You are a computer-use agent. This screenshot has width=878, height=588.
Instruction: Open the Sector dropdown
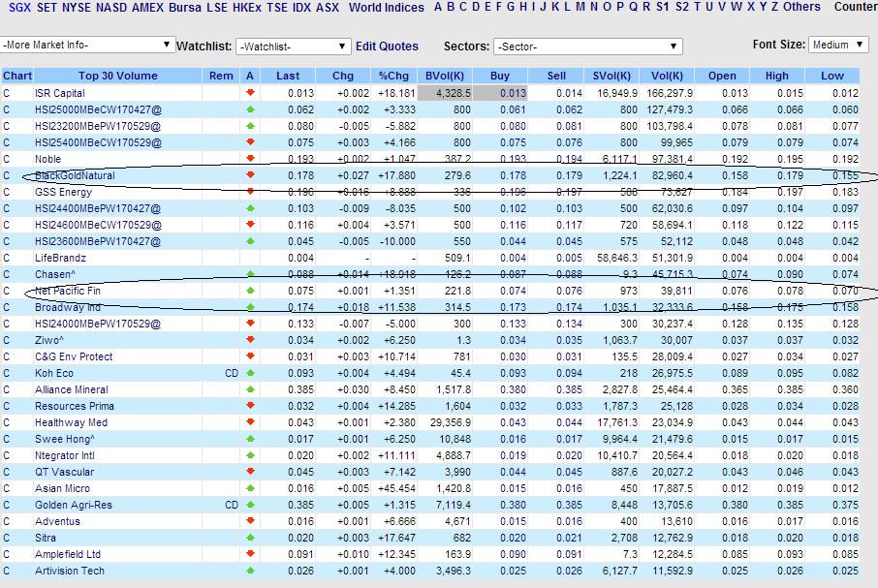(587, 46)
